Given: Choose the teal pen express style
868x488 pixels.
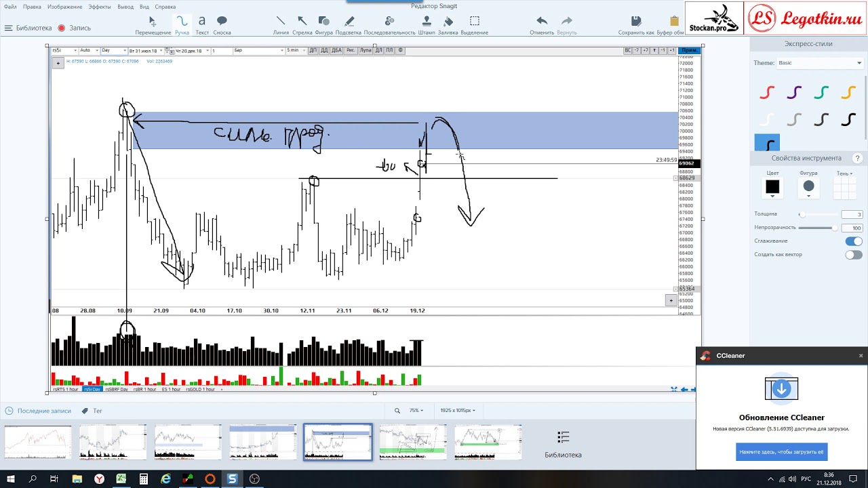Looking at the screenshot, I should (x=821, y=93).
